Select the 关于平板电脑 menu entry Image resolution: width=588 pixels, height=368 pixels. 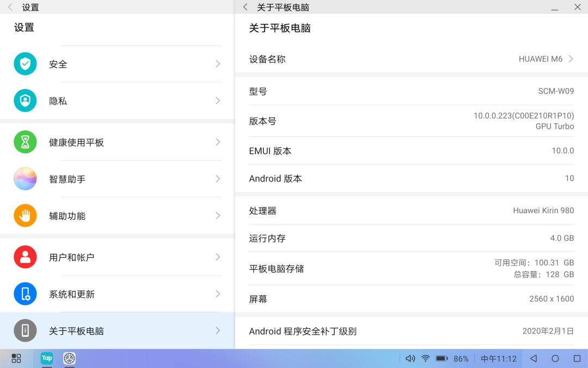(x=118, y=330)
